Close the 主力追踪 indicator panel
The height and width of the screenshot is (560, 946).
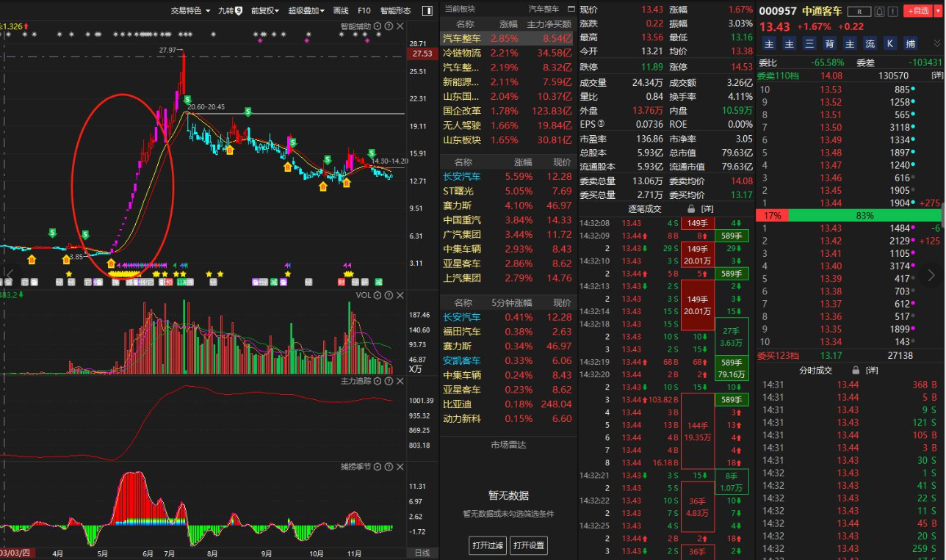400,381
